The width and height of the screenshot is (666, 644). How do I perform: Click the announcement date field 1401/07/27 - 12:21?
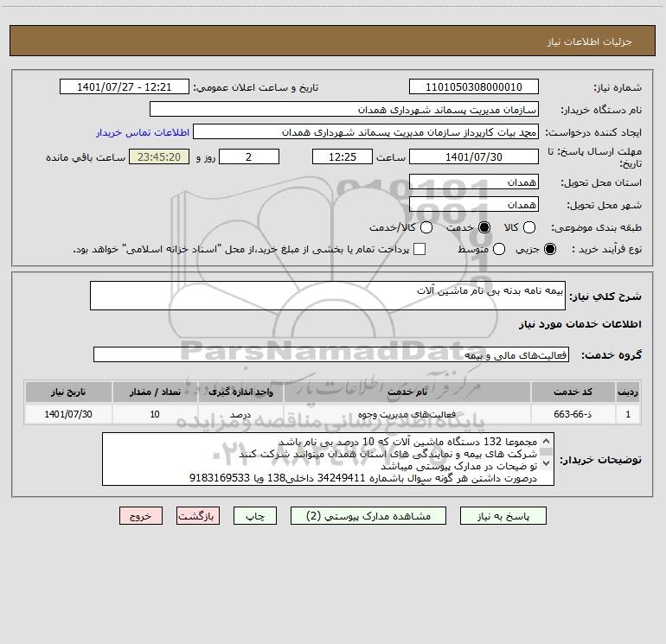[x=124, y=87]
